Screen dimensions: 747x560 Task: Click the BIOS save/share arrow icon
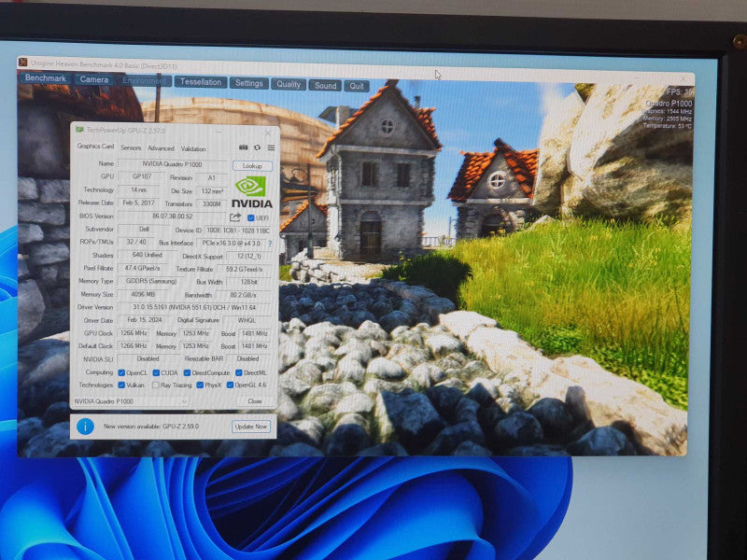[235, 217]
